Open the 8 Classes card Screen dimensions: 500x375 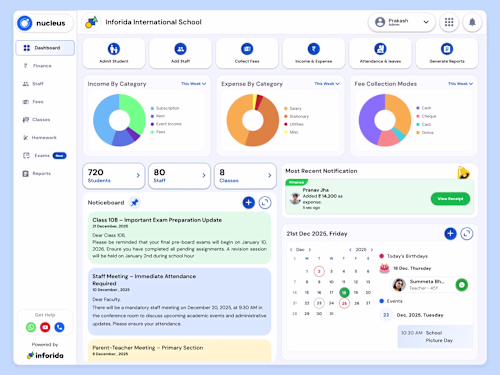245,176
